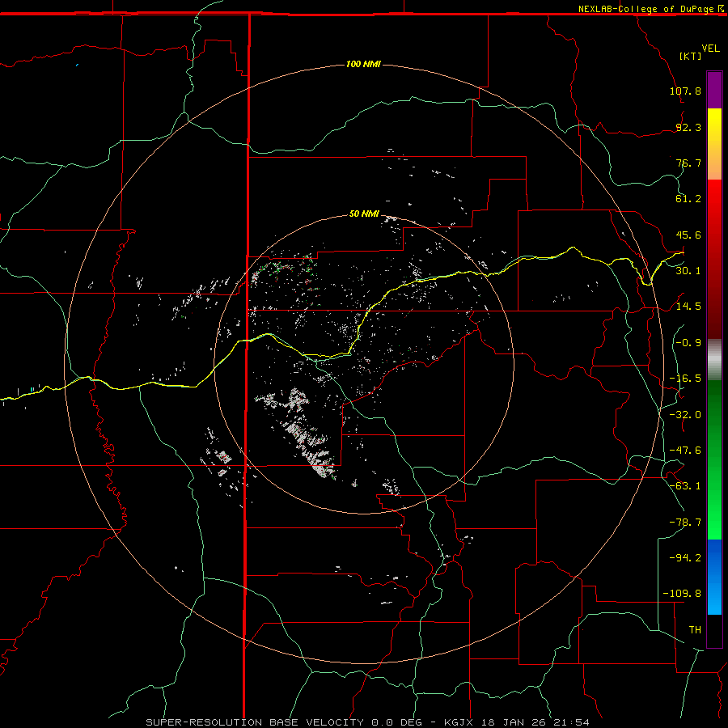The image size is (728, 728).
Task: Click the red segment of the color bar
Action: (x=714, y=259)
